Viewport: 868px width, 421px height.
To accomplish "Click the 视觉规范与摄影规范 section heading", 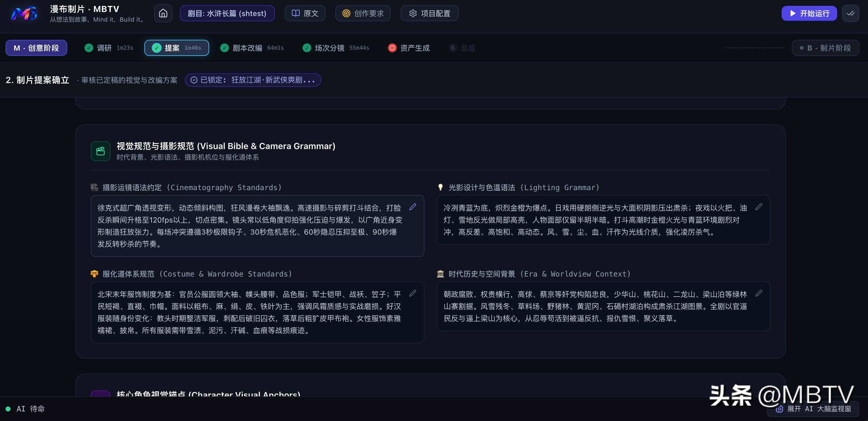I will click(x=226, y=146).
